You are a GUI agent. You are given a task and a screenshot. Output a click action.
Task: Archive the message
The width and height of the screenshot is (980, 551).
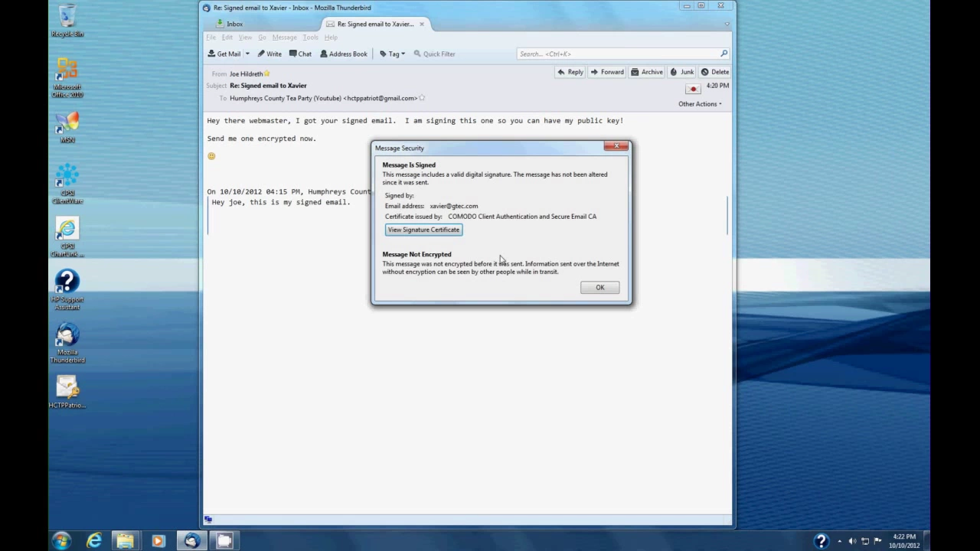click(647, 72)
